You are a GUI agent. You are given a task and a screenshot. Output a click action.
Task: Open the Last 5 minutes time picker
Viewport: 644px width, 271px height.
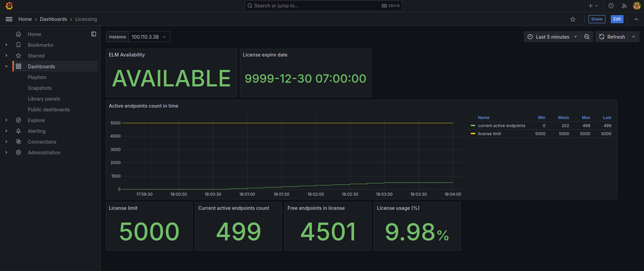[x=552, y=37]
